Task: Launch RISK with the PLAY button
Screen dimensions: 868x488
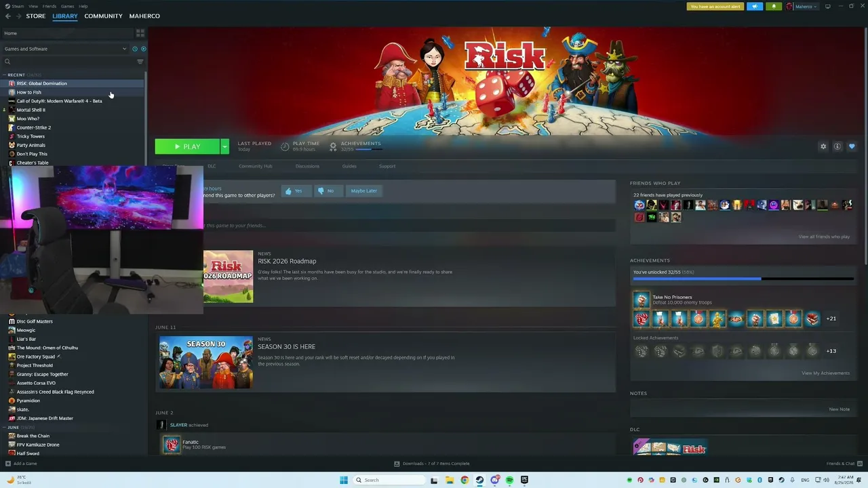Action: click(187, 146)
